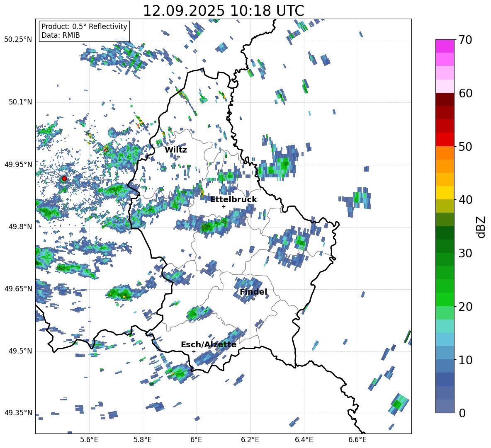Click the Ettelbruck station cross marker

pos(224,206)
